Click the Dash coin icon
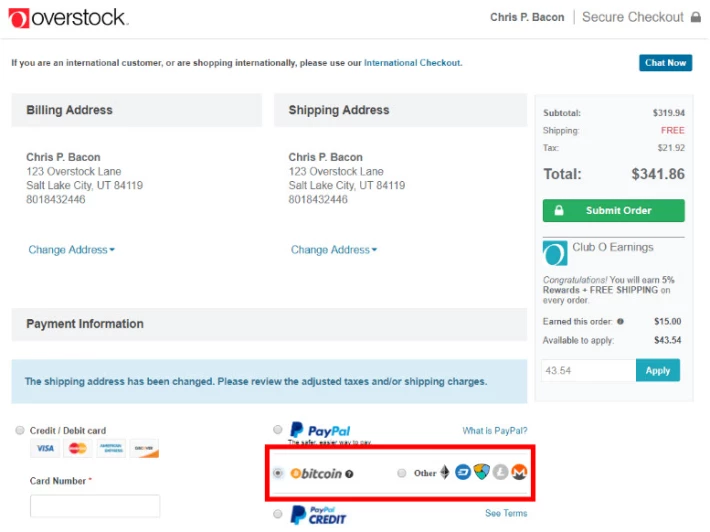Viewport: 710px width, 532px height. (x=463, y=472)
